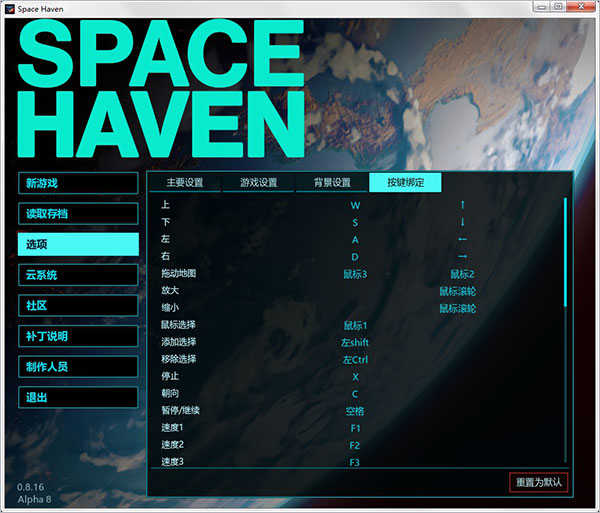Screen dimensions: 600x513
Task: Change the 左shift binding for 添加选择
Action: [x=355, y=342]
